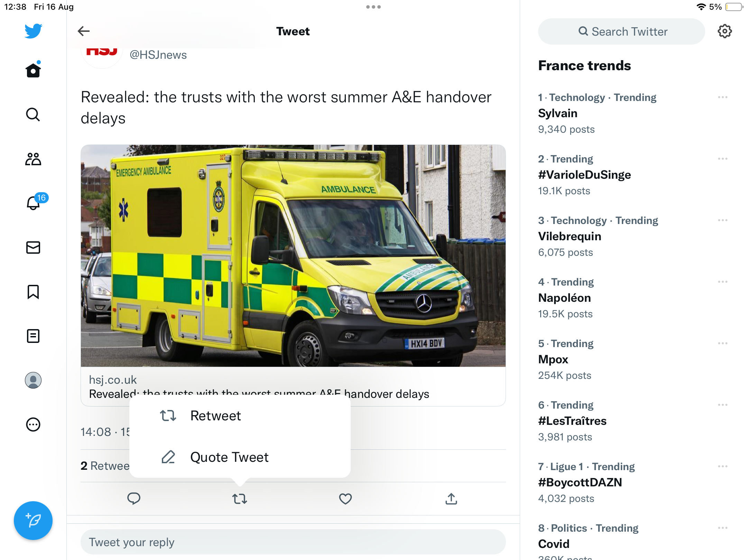Expand options for the Sylvain trend
747x560 pixels.
[723, 97]
